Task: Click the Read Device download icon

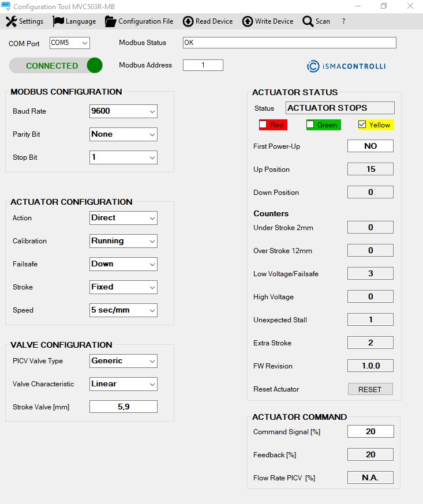Action: 188,21
